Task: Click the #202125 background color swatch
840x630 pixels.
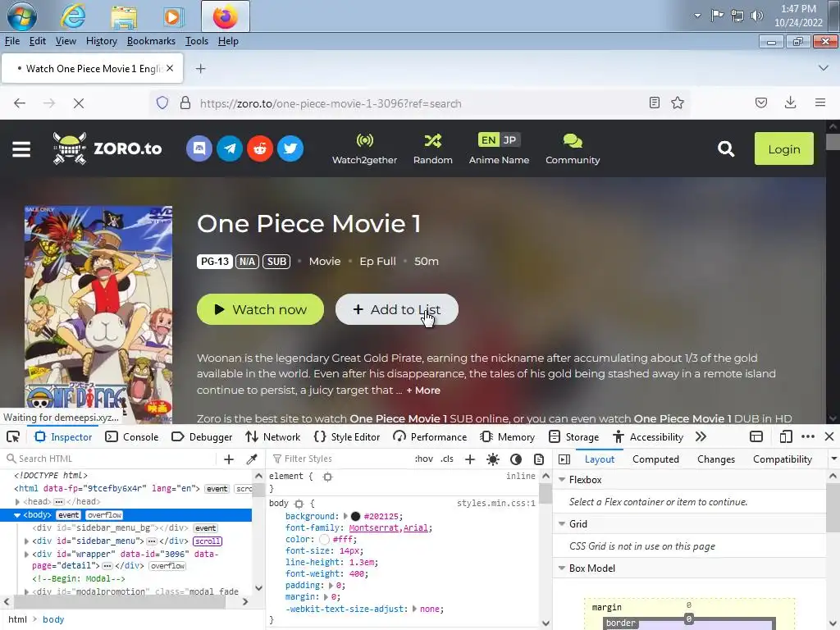Action: 355,517
